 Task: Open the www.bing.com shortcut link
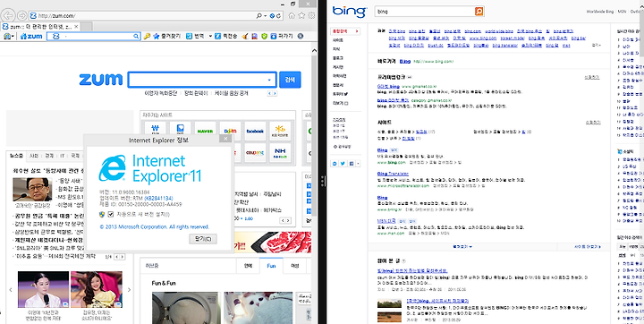coord(433,62)
